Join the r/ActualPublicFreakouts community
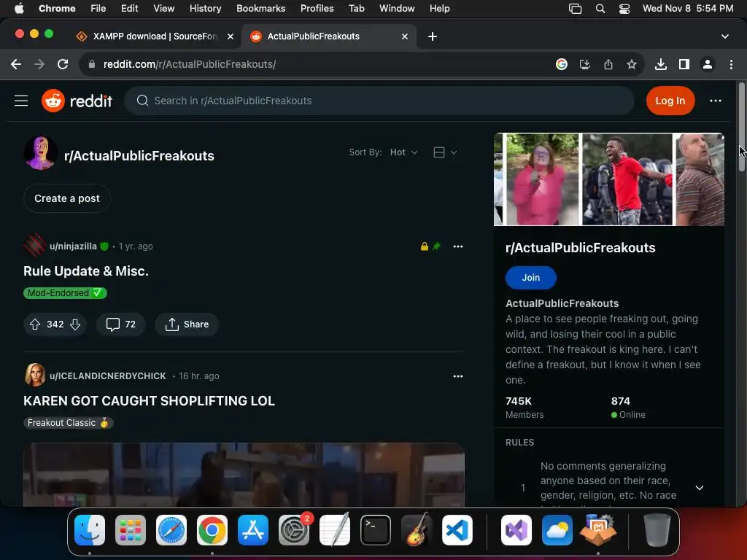Screen dimensions: 747x560 pyautogui.click(x=531, y=278)
